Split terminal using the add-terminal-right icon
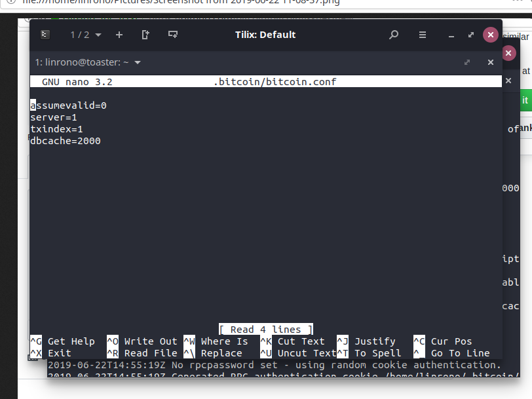 pyautogui.click(x=145, y=35)
